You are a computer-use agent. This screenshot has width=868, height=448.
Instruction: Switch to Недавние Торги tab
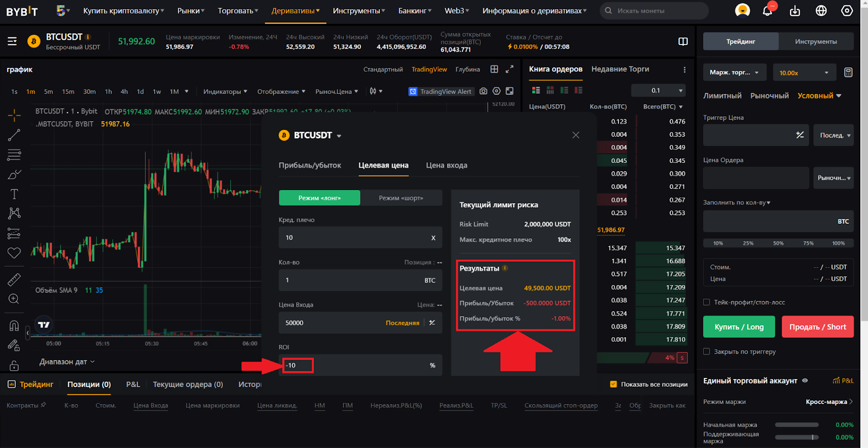tap(620, 70)
